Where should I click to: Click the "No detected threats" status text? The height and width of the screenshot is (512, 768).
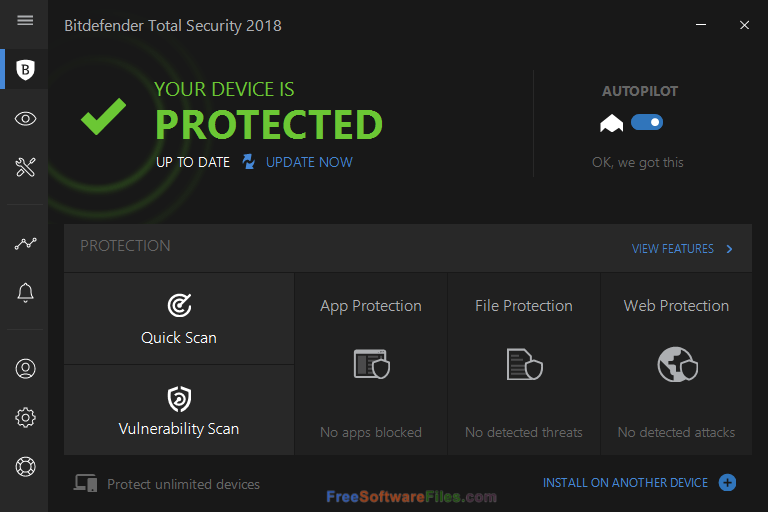tap(524, 432)
